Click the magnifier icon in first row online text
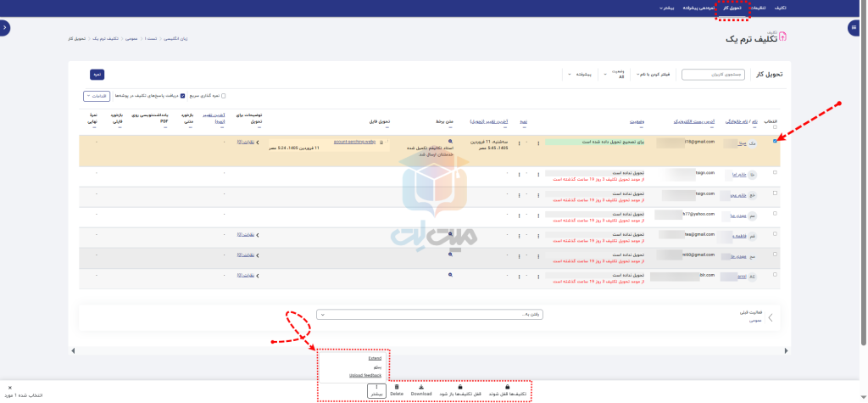Viewport: 868px width, 403px height. [450, 141]
